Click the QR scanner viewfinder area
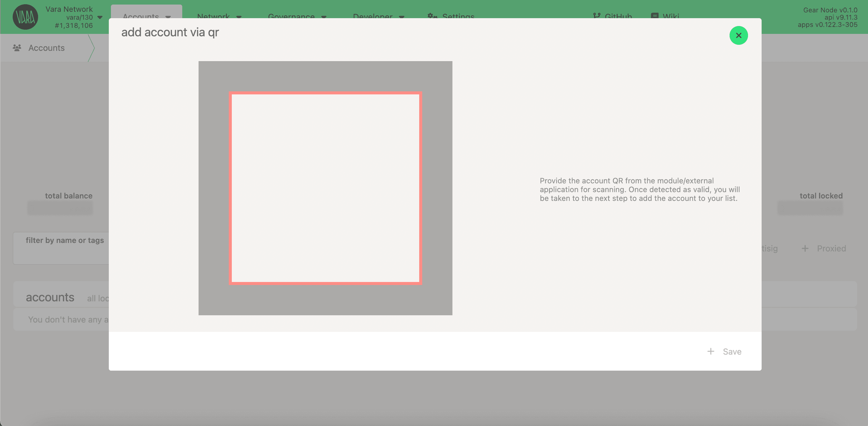Screen dimensions: 868x426 325,188
